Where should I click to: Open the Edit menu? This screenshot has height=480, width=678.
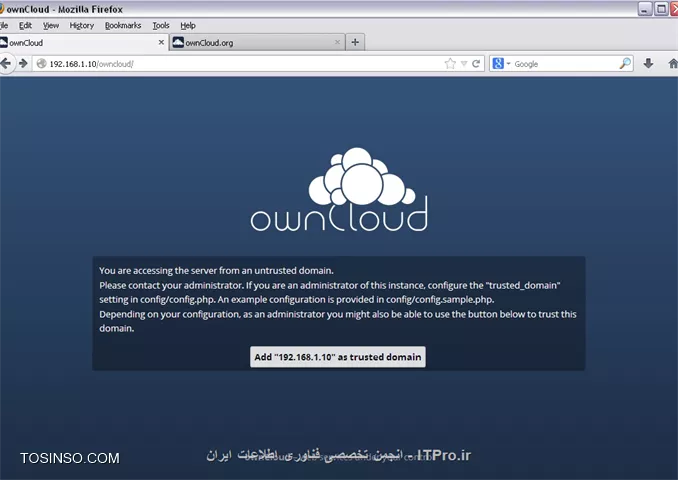pos(25,26)
